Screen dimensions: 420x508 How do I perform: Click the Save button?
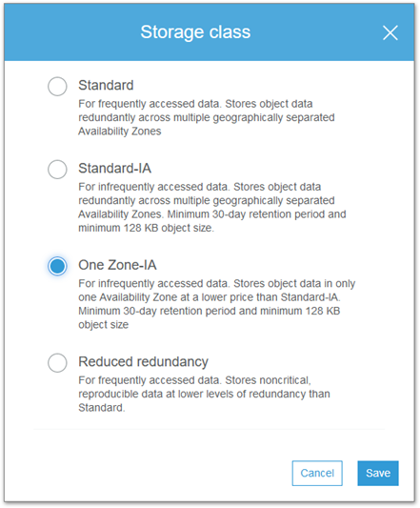(378, 473)
